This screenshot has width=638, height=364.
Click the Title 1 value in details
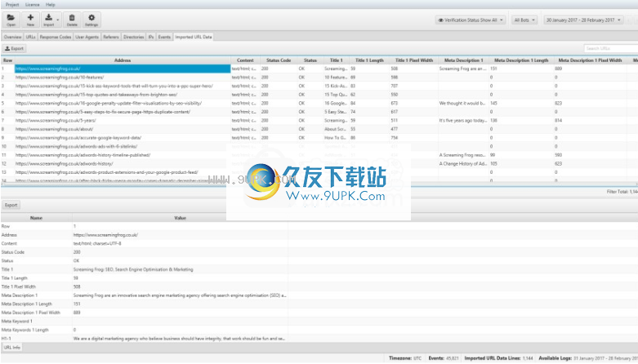(x=133, y=269)
